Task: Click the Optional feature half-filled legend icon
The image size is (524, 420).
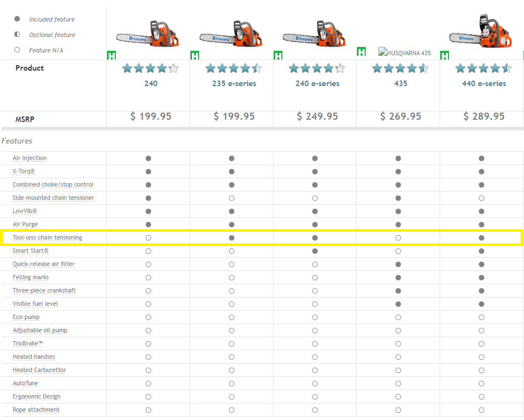Action: pyautogui.click(x=17, y=34)
